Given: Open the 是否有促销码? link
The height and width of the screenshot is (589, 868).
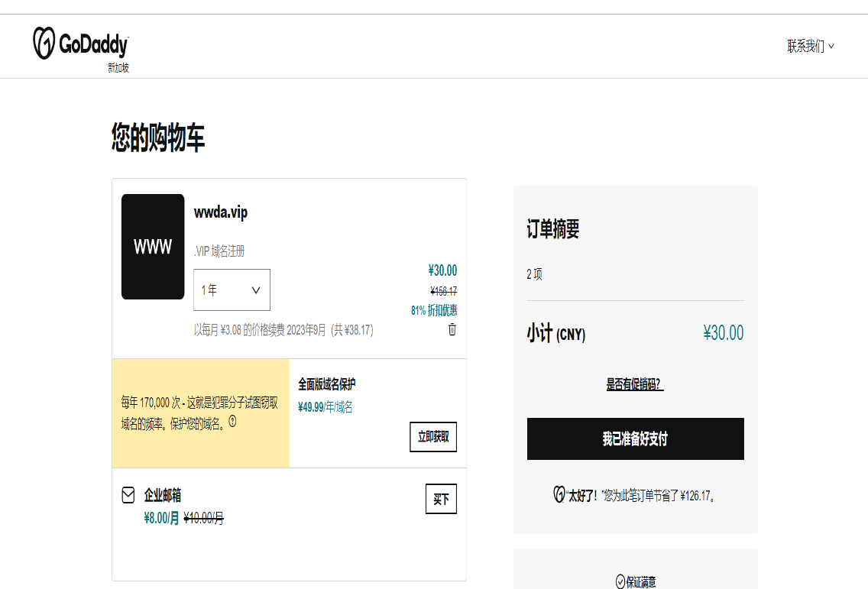Looking at the screenshot, I should point(635,384).
